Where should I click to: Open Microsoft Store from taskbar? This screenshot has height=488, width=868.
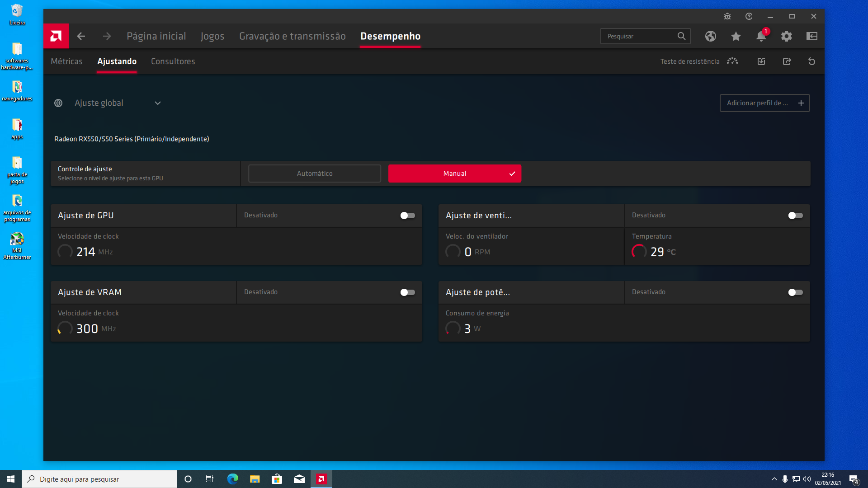[277, 479]
